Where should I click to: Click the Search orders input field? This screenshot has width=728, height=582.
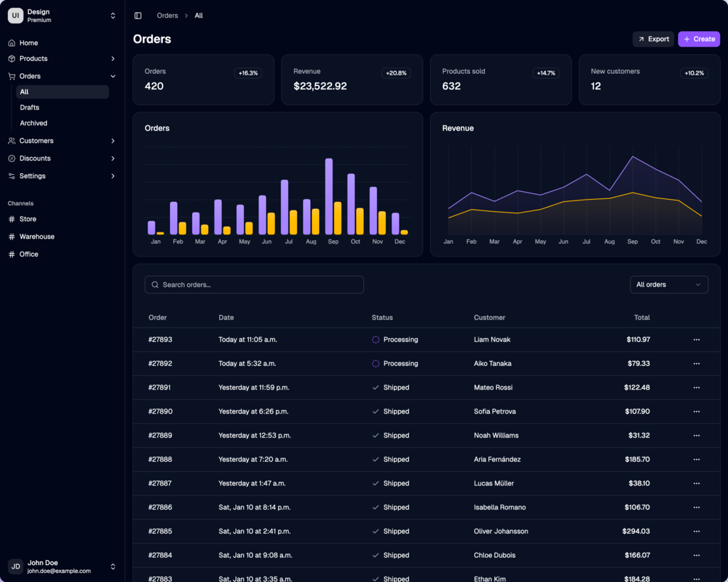[x=255, y=285]
